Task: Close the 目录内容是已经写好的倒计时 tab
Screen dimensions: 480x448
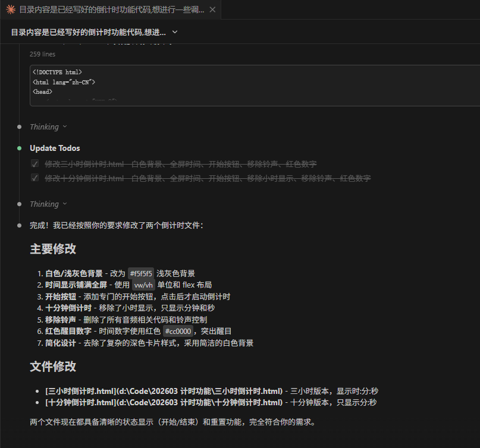Action: click(x=212, y=10)
